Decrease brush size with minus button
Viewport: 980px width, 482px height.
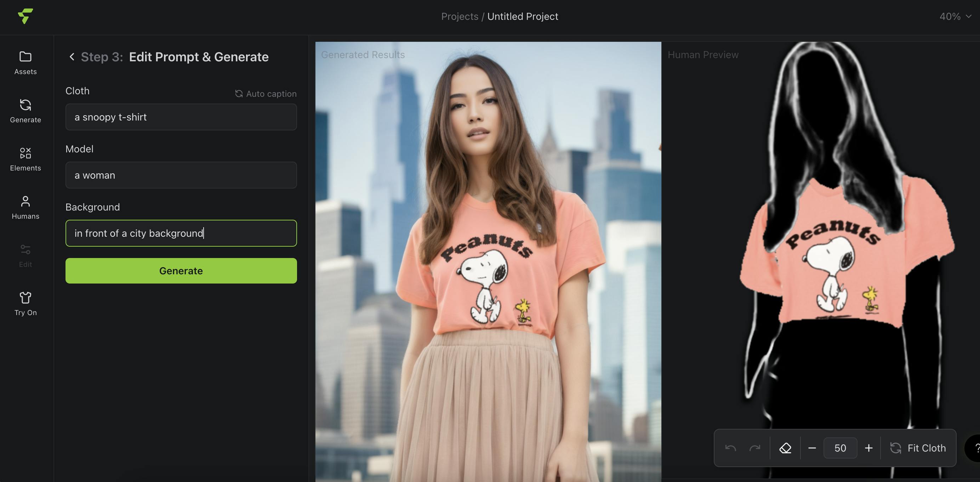click(812, 448)
